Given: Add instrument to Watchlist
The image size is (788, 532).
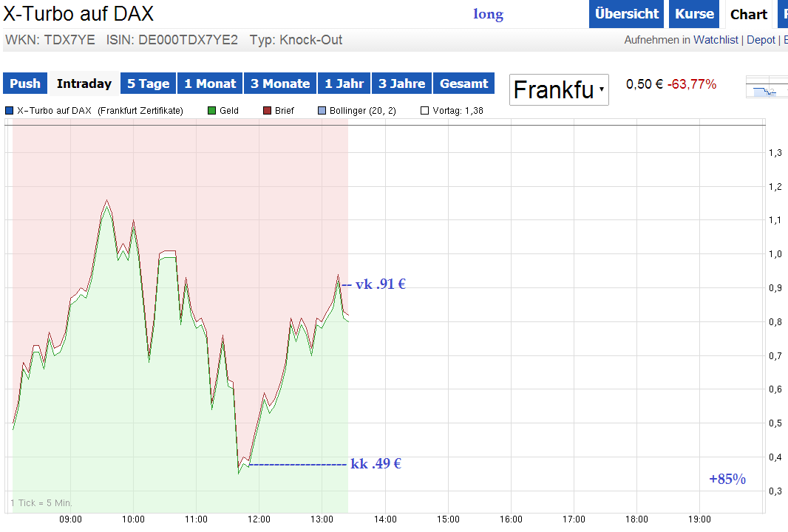Looking at the screenshot, I should coord(716,40).
